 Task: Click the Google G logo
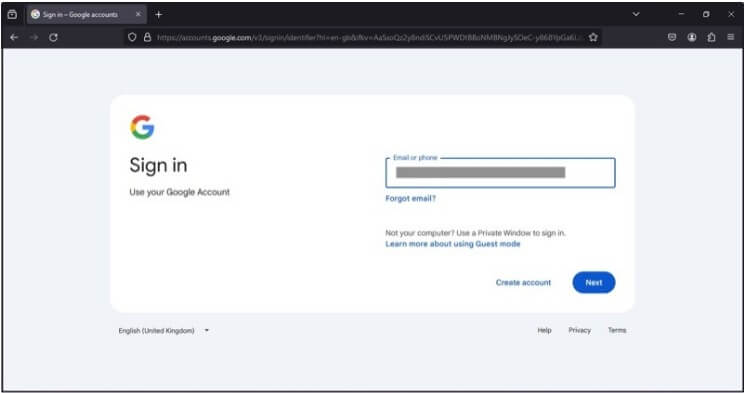click(x=142, y=127)
